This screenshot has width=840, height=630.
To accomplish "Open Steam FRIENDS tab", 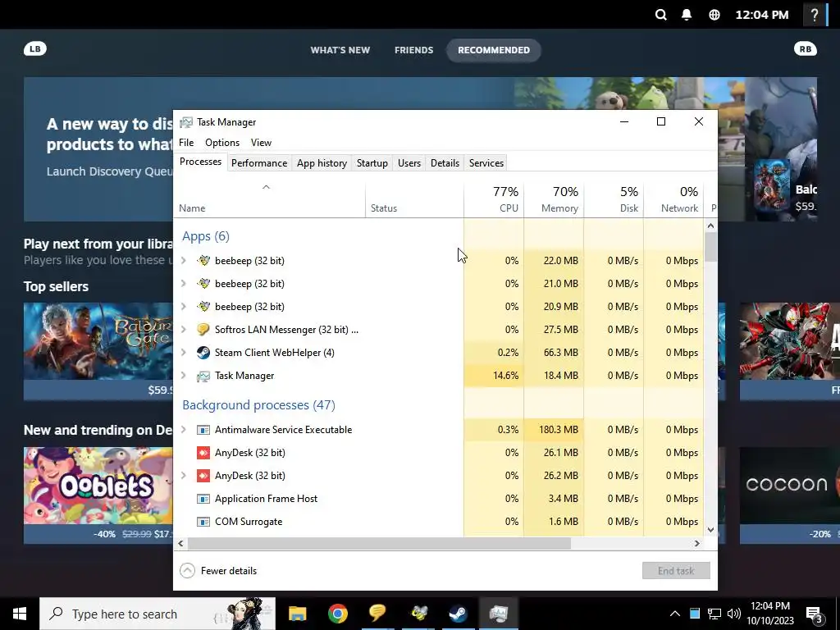I will click(414, 50).
